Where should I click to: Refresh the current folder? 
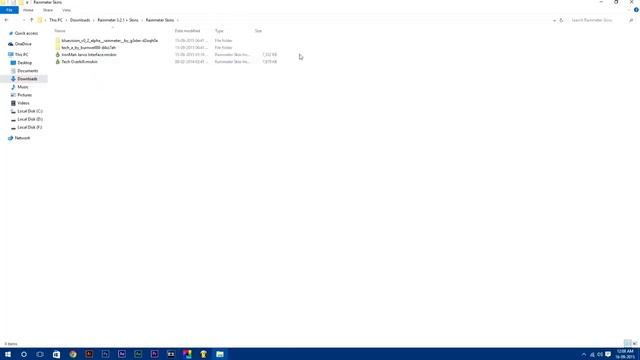click(561, 20)
